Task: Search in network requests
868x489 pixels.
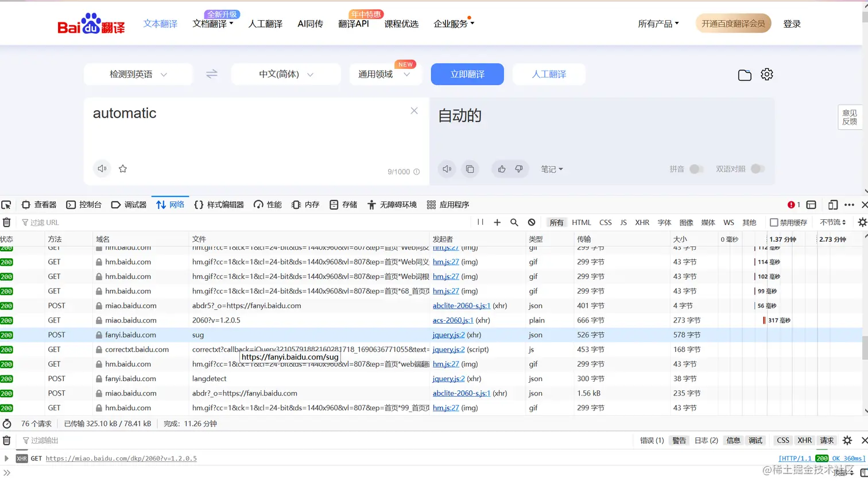Action: (514, 222)
